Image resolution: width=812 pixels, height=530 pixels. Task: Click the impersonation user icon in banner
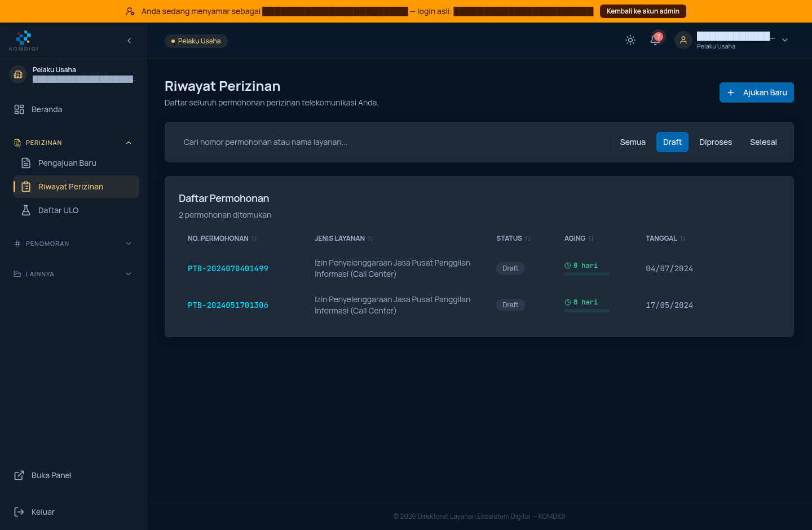130,11
